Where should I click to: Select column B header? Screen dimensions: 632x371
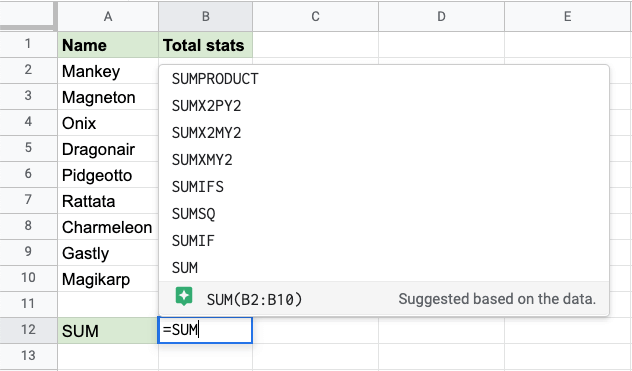[206, 16]
